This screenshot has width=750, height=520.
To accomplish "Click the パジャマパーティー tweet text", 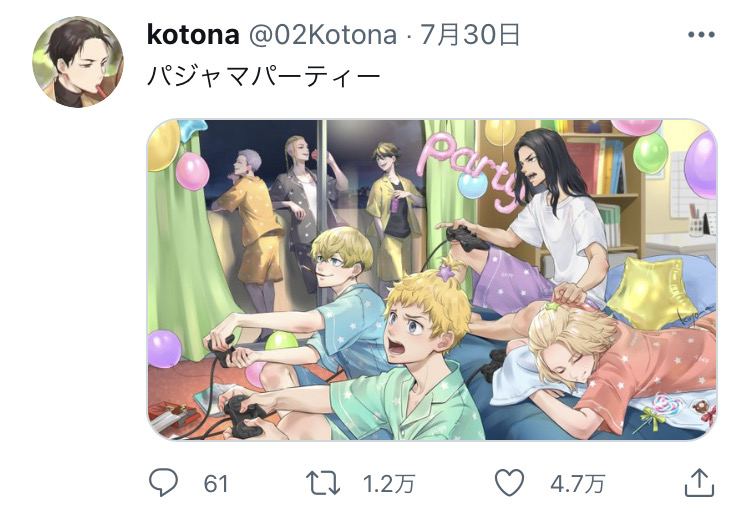I will [x=264, y=76].
